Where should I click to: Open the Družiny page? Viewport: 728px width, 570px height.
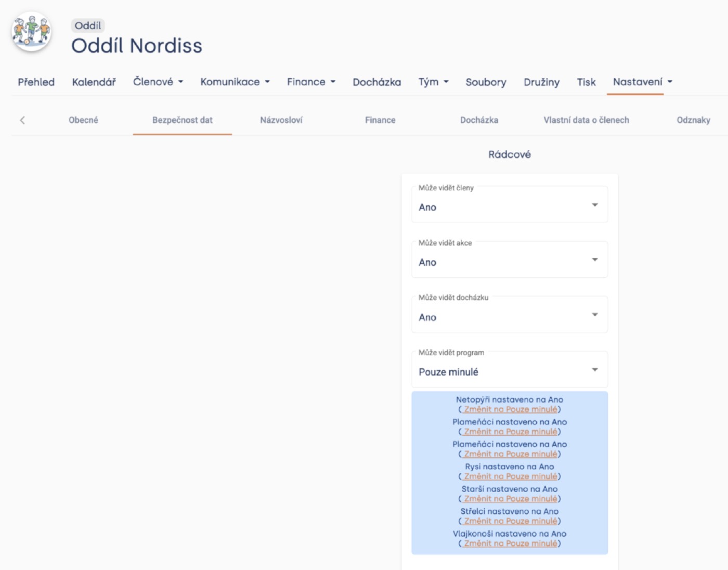pos(541,82)
